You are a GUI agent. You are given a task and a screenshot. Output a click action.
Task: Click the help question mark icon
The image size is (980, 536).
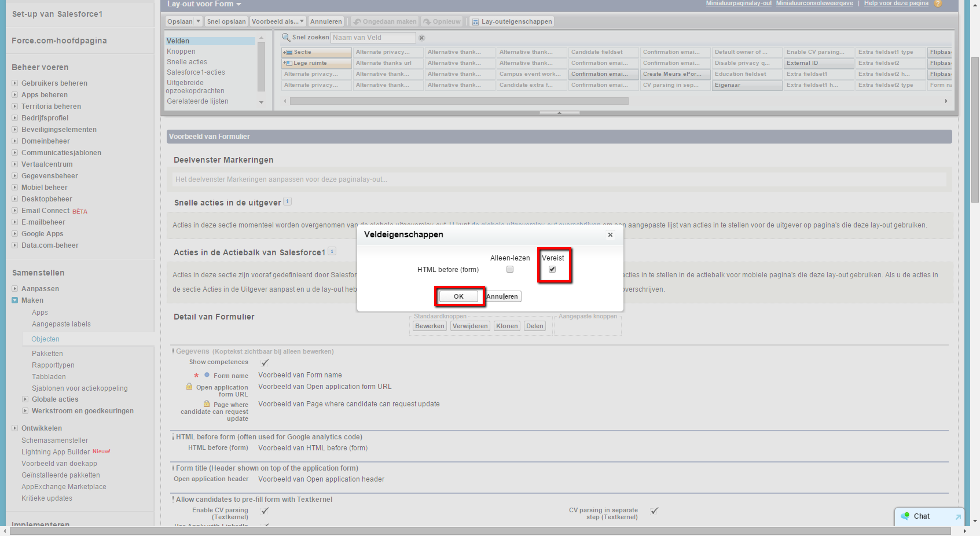(938, 3)
